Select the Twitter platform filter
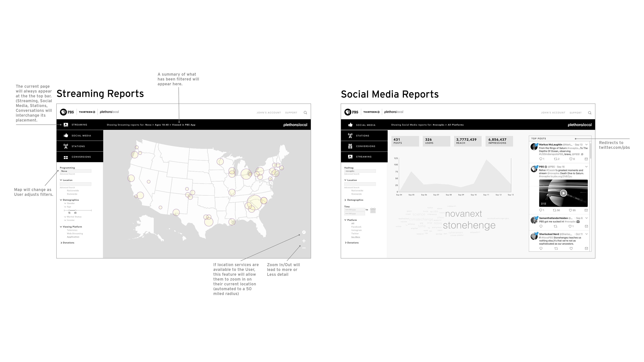Screen dimensions: 644x362 pos(355,234)
